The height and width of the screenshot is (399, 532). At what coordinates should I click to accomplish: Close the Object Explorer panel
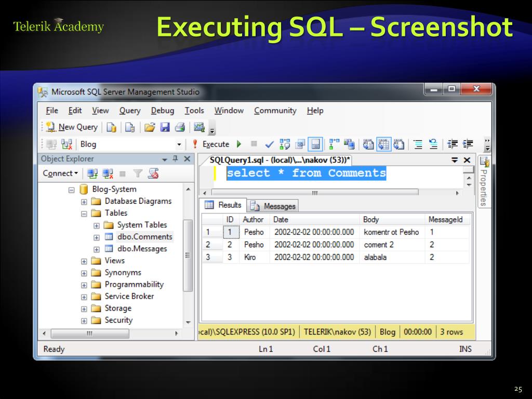coord(187,158)
